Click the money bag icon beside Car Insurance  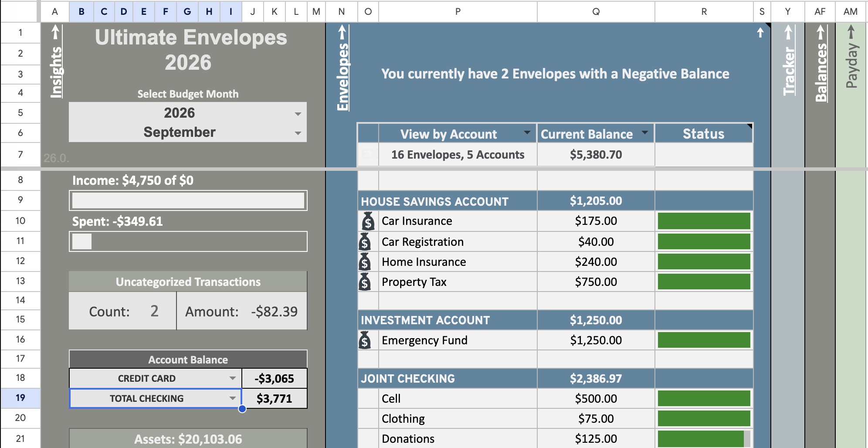pyautogui.click(x=368, y=221)
